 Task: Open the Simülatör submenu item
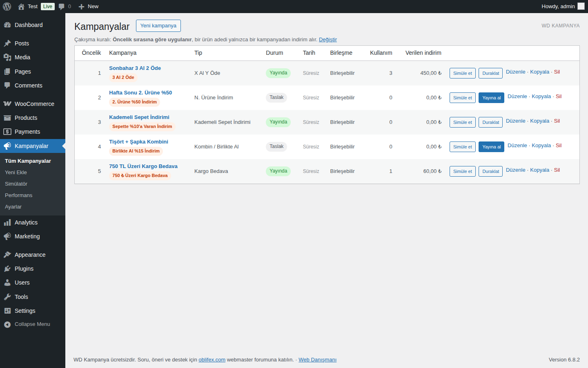point(16,184)
